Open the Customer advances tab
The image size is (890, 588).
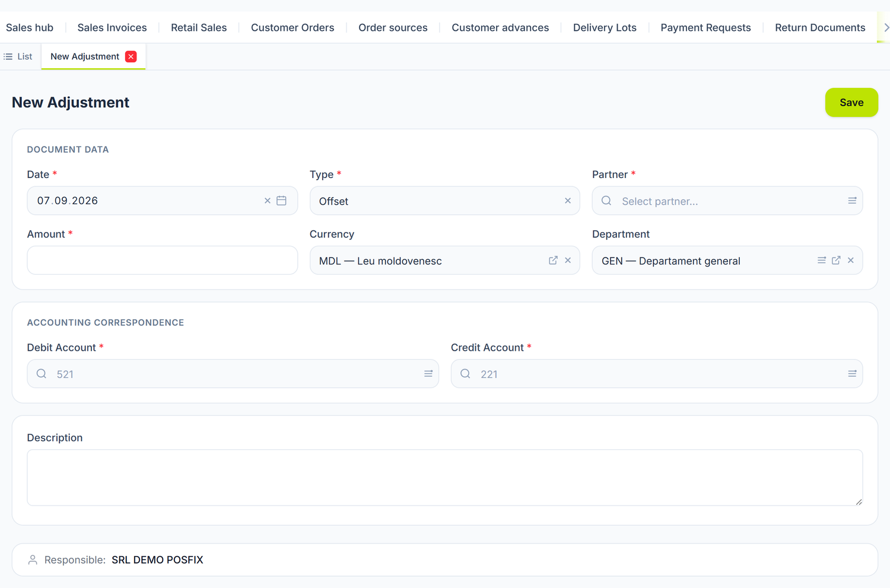[500, 27]
